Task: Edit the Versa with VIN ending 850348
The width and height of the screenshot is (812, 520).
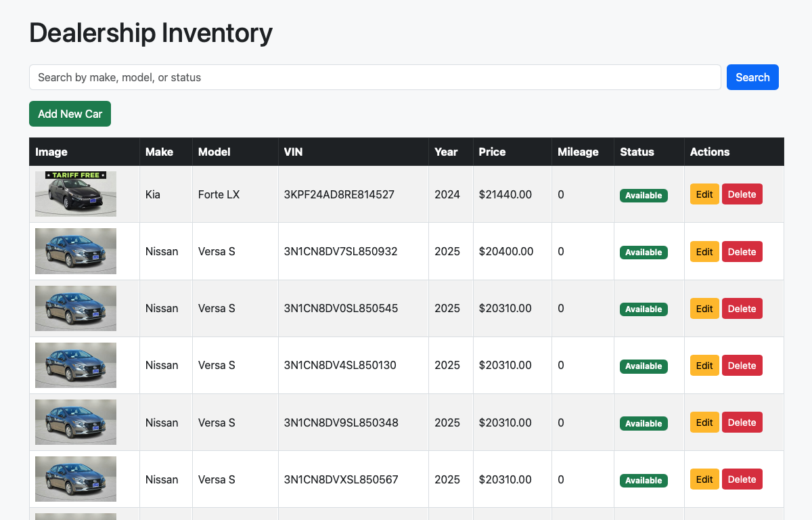Action: (704, 422)
